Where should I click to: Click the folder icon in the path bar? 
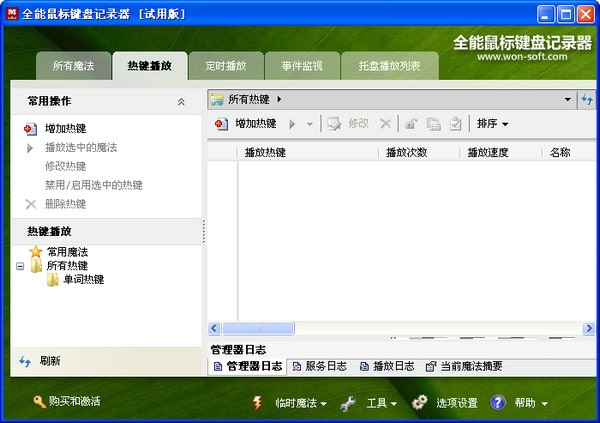tap(217, 100)
